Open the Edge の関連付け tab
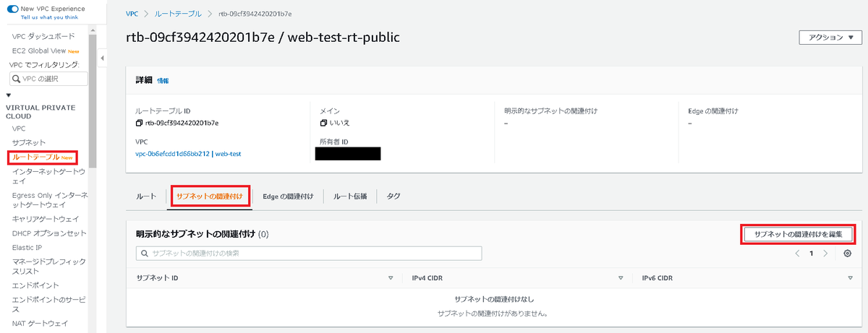The image size is (868, 333). (287, 196)
